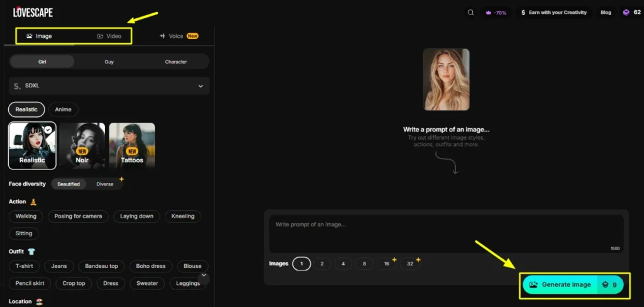Click the Lovescape logo

(x=33, y=12)
